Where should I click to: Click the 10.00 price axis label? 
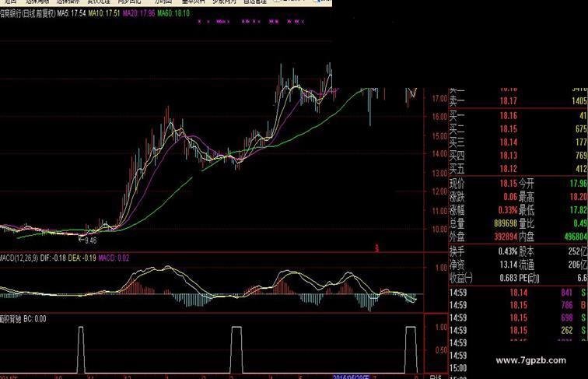pyautogui.click(x=439, y=229)
